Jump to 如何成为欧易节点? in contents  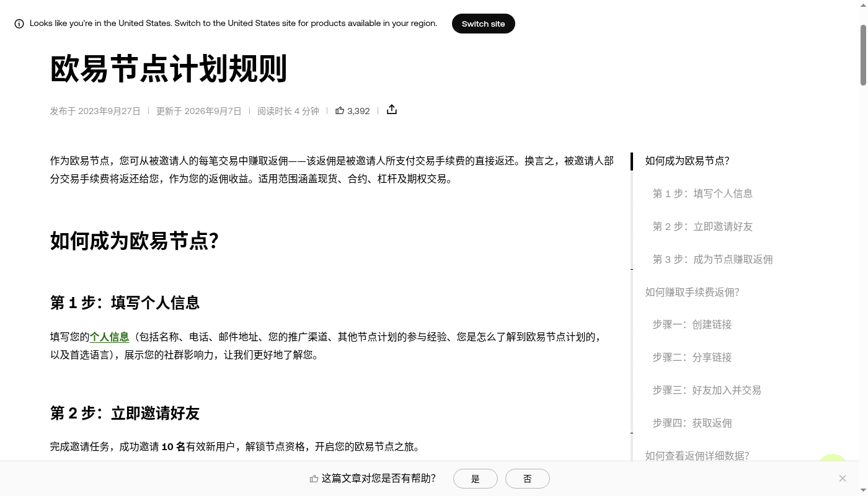pos(687,161)
